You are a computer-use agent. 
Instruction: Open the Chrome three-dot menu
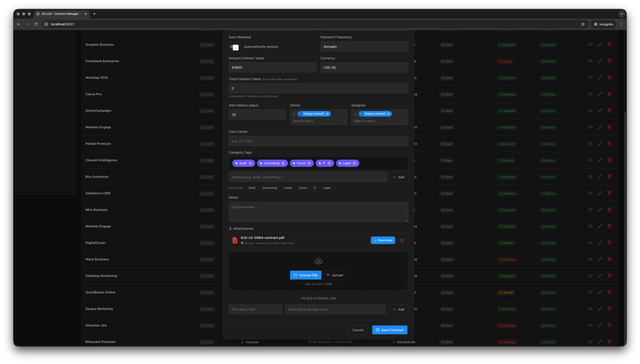621,24
